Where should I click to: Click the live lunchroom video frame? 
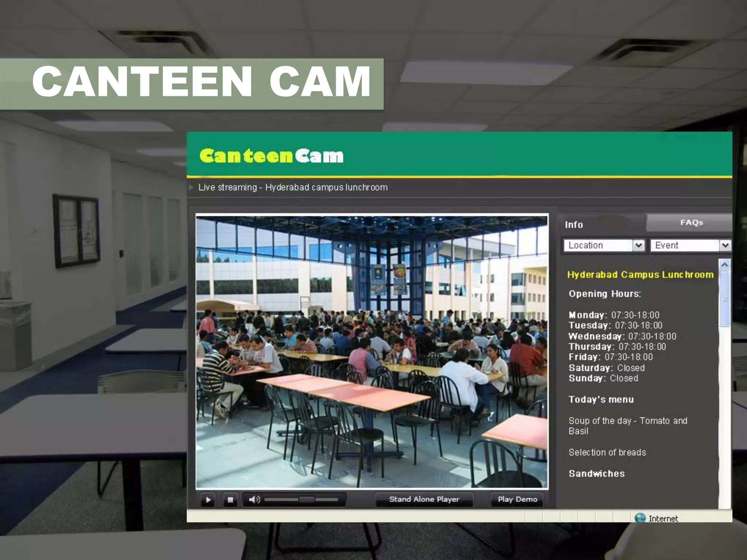click(372, 351)
